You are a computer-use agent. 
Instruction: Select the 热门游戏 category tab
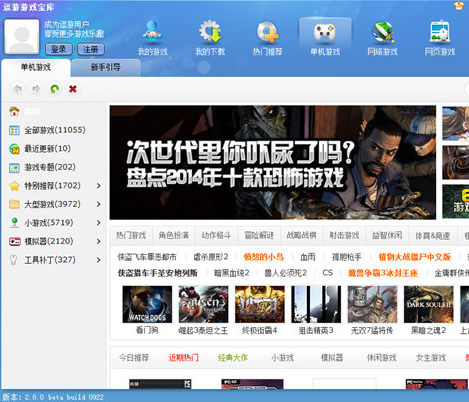pyautogui.click(x=131, y=236)
